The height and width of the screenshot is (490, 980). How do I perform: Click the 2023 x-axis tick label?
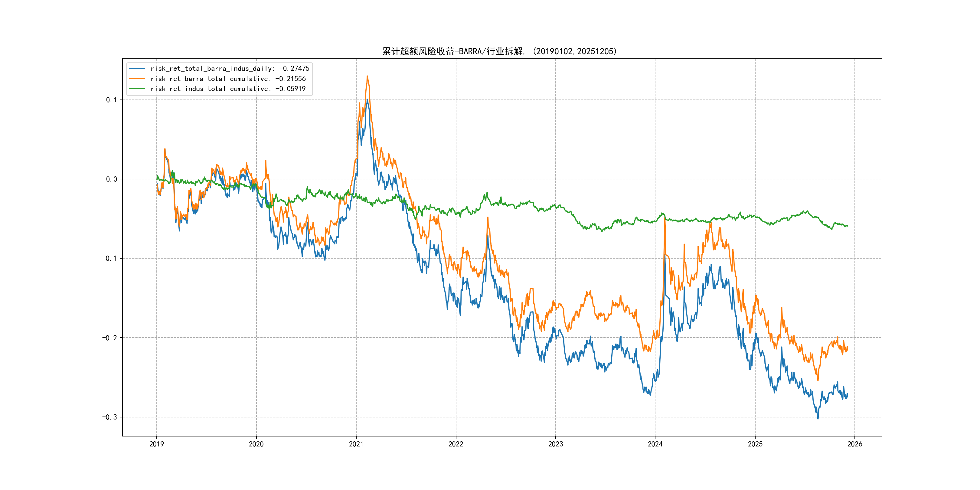pyautogui.click(x=555, y=444)
